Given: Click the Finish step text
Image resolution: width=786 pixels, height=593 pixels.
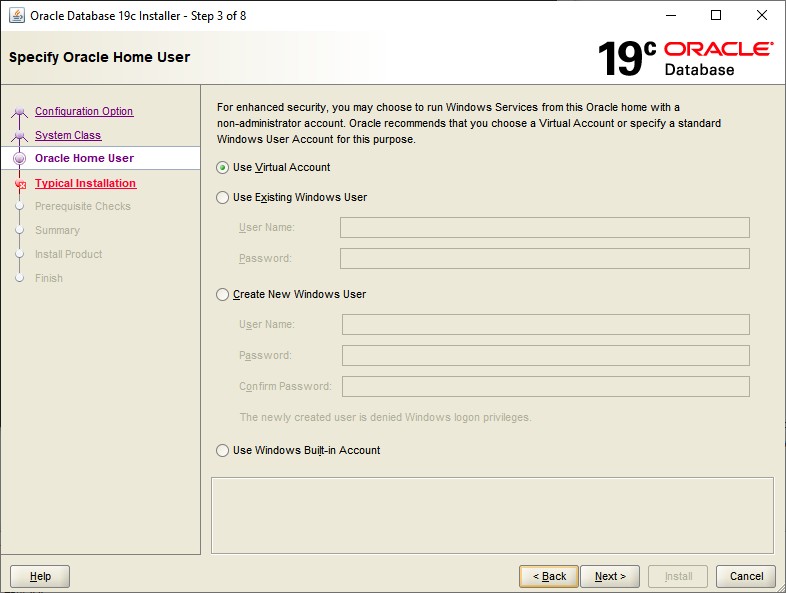Looking at the screenshot, I should [49, 279].
